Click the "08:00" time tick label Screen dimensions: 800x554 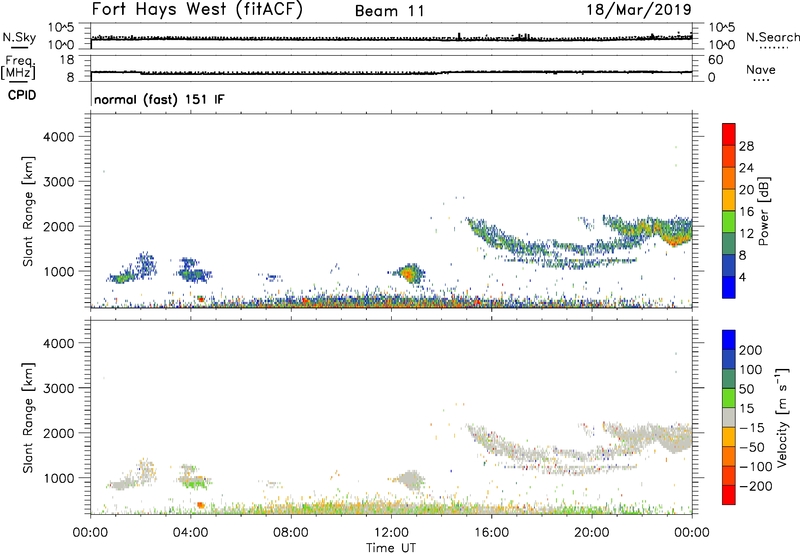point(291,533)
